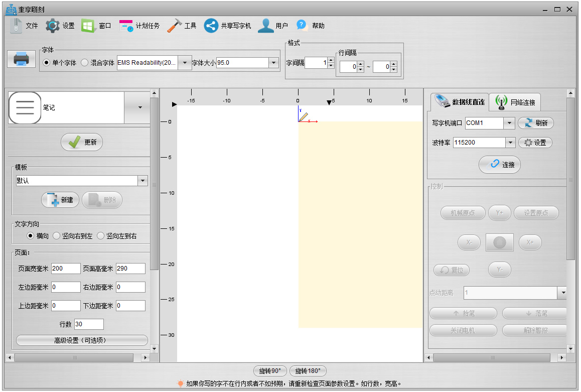Switch to the 网络连接 tab
581x392 pixels.
(516, 102)
